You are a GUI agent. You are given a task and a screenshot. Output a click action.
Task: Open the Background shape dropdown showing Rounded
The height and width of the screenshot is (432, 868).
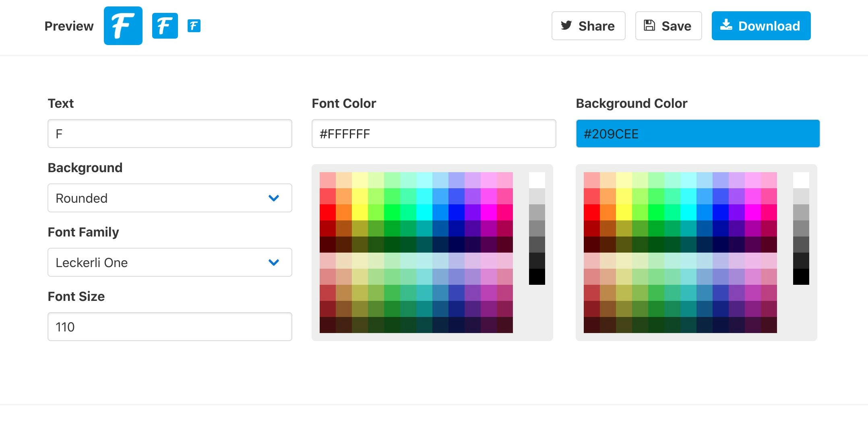coord(169,197)
